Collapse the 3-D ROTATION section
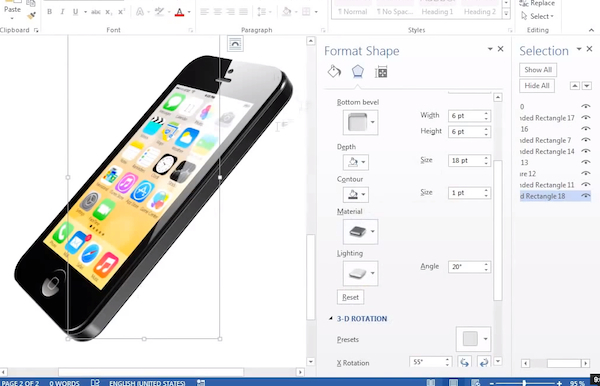The width and height of the screenshot is (600, 386). (x=331, y=319)
